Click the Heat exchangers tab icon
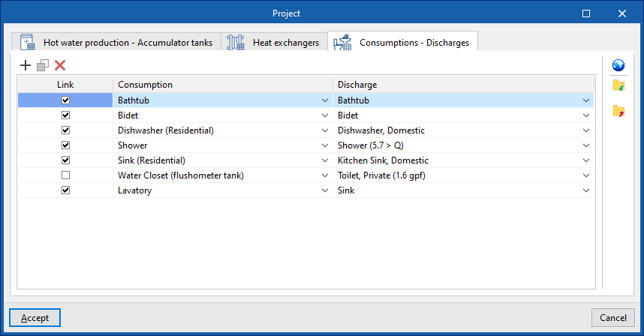 pyautogui.click(x=236, y=42)
